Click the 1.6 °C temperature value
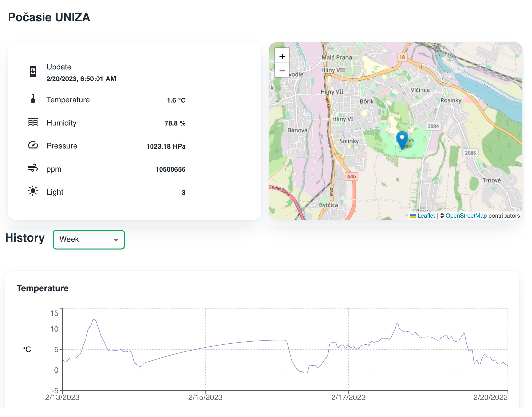Screen dimensions: 532x417 [x=176, y=100]
